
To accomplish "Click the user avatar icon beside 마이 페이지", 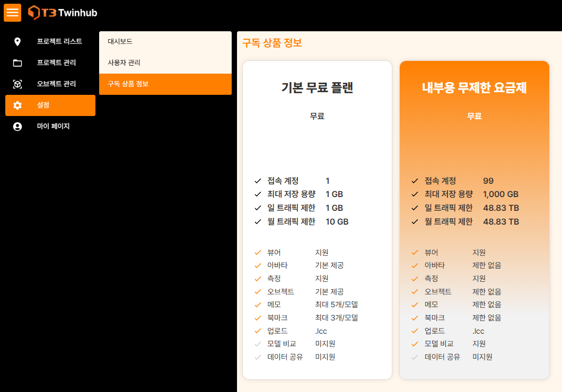I will (17, 127).
